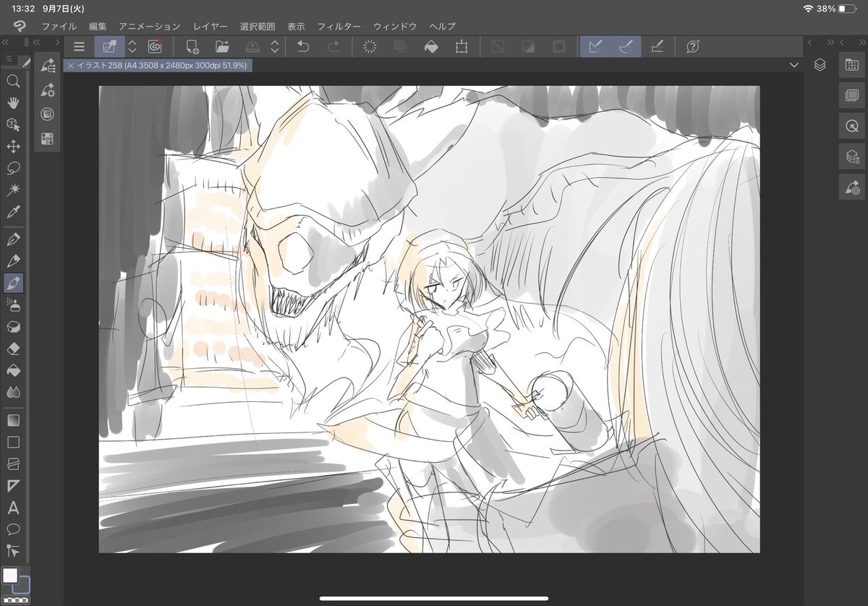
Task: Expand the touch mode up-down arrows
Action: (x=132, y=46)
